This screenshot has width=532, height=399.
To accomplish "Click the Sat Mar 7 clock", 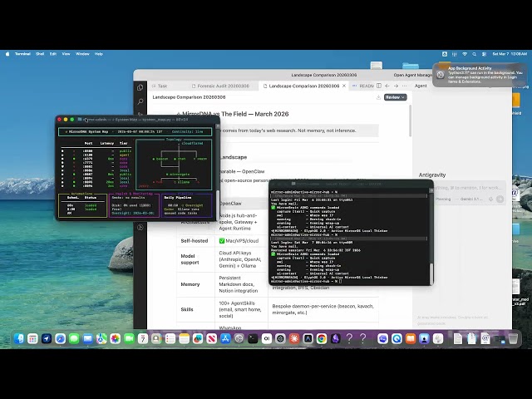I will point(510,54).
